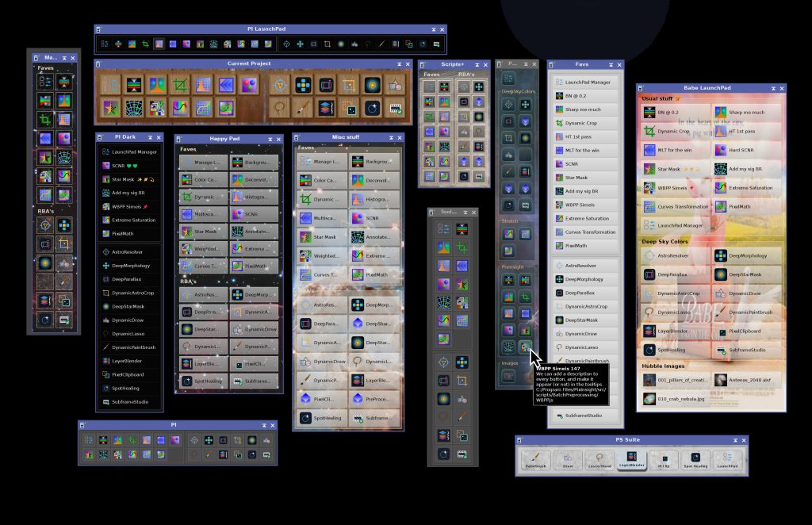The width and height of the screenshot is (812, 525).
Task: Click SpotHealing icon in Current Project window
Action: tap(372, 108)
